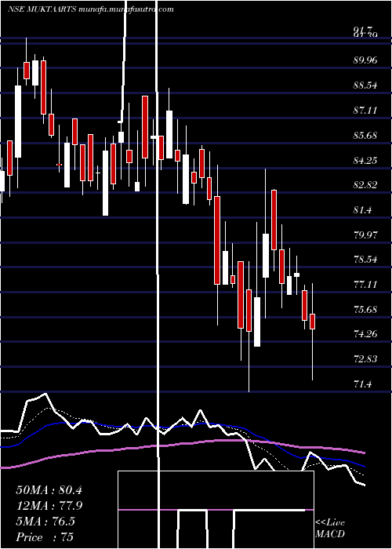Click the MACD histogram box

pos(216,510)
